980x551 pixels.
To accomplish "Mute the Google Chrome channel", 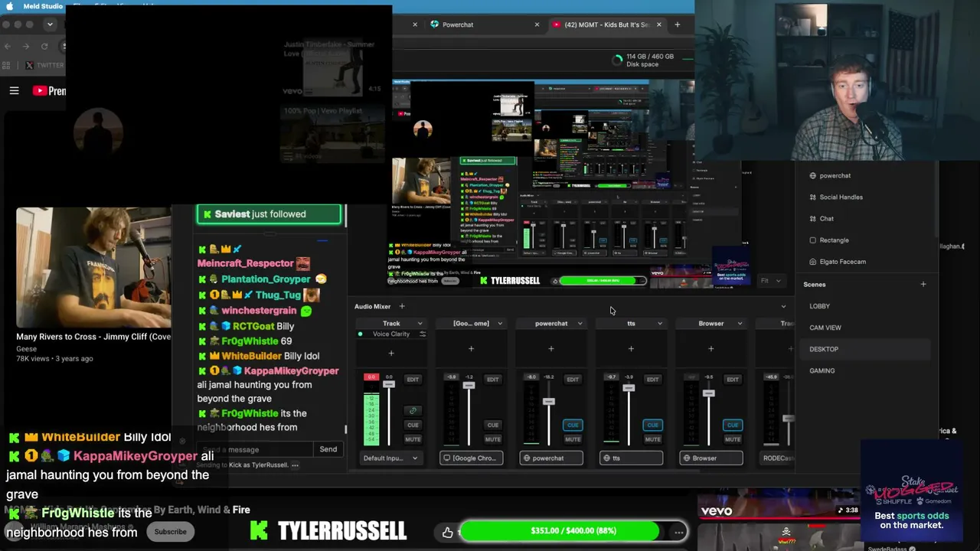I will [492, 439].
